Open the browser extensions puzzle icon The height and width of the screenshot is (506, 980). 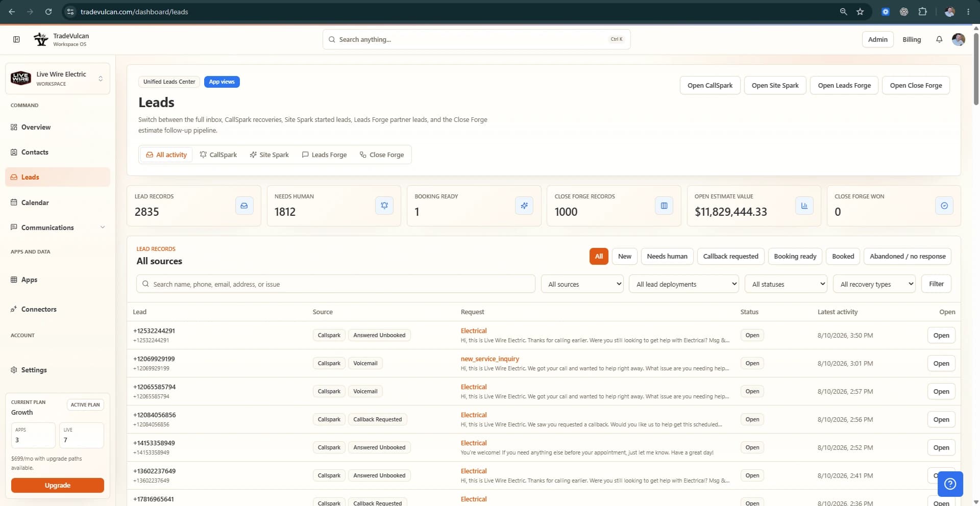click(x=922, y=11)
